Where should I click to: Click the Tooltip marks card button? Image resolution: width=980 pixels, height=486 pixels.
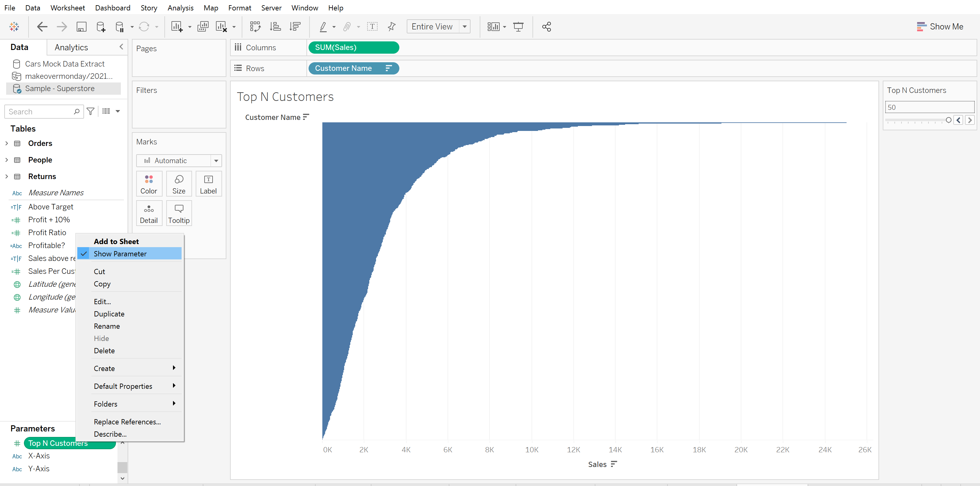tap(179, 213)
